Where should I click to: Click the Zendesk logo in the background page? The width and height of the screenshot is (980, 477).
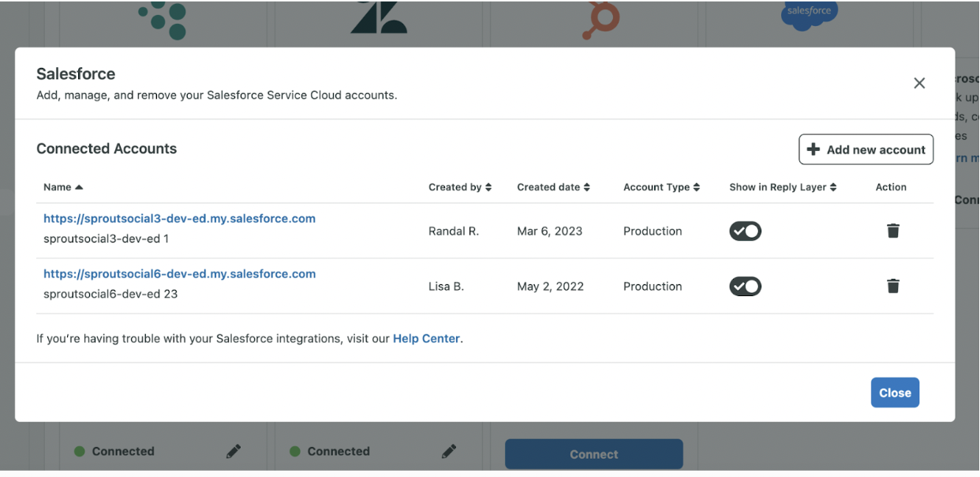(379, 17)
